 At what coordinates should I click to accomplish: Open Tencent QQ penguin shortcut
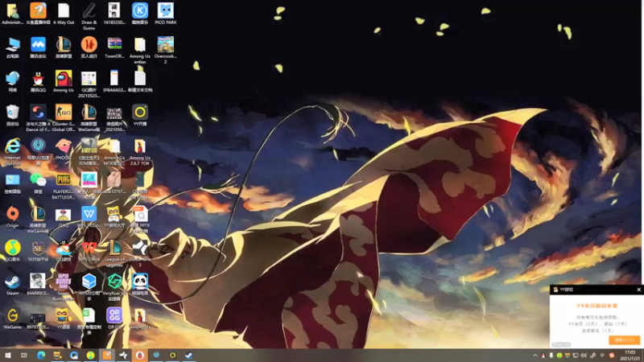click(x=38, y=81)
